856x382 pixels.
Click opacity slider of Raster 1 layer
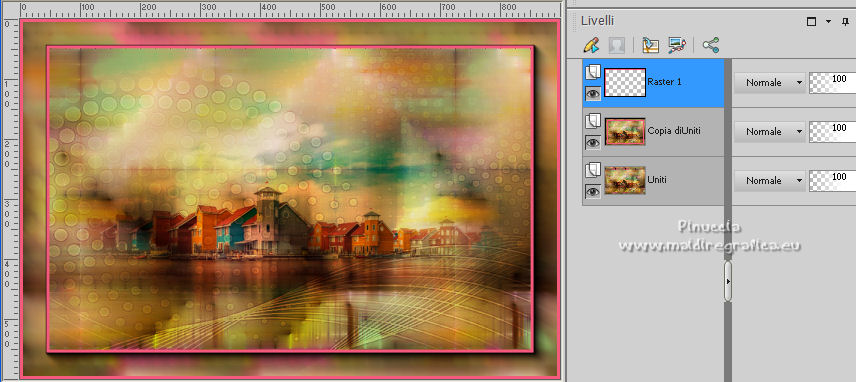pos(833,83)
